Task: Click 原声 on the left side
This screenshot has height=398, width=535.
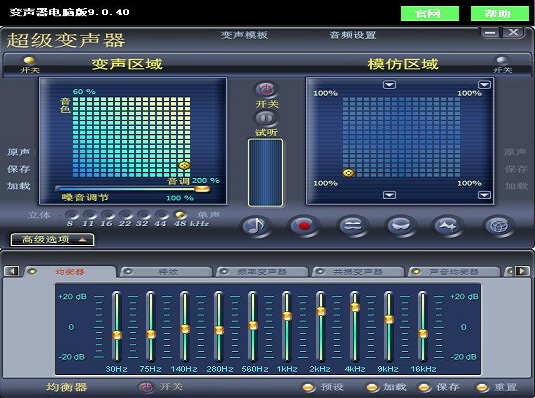Action: [19, 152]
